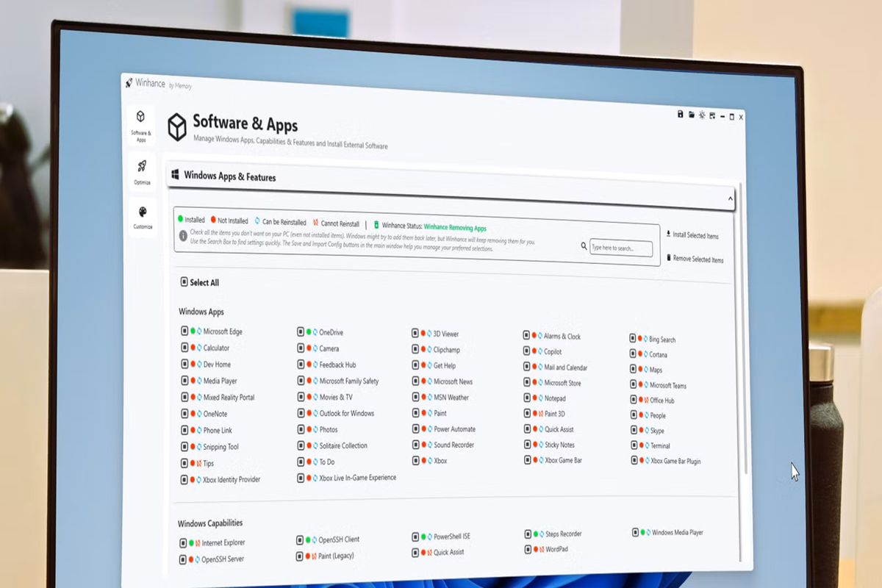Click the 'Type here to search' box
This screenshot has height=588, width=882.
pyautogui.click(x=620, y=248)
